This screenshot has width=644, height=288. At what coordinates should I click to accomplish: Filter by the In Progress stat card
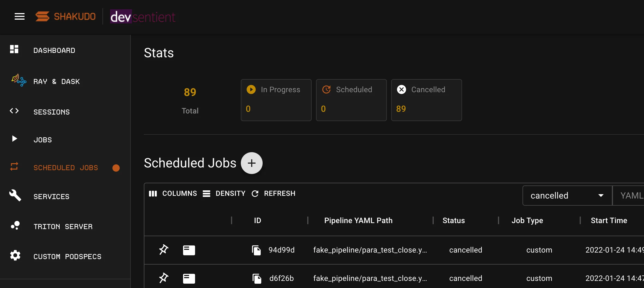[276, 100]
